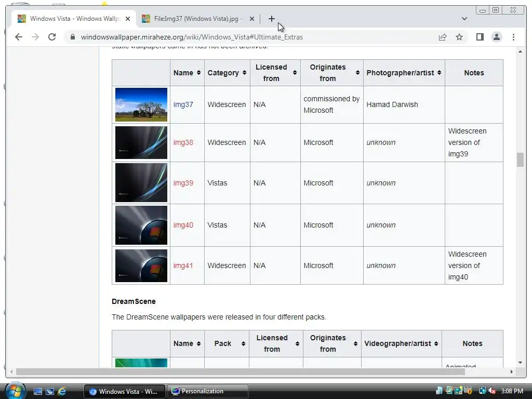This screenshot has height=399, width=532.
Task: Click the horizontal scroll right arrow
Action: [512, 372]
